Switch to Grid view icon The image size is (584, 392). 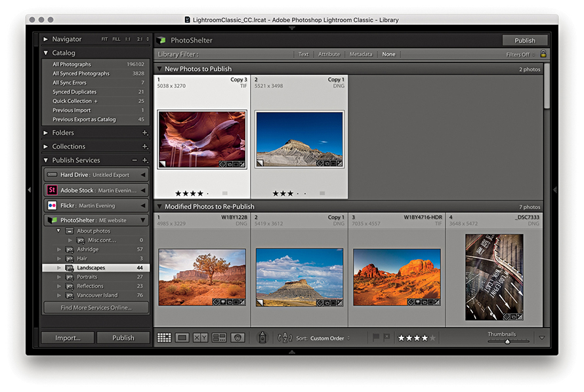pyautogui.click(x=164, y=338)
